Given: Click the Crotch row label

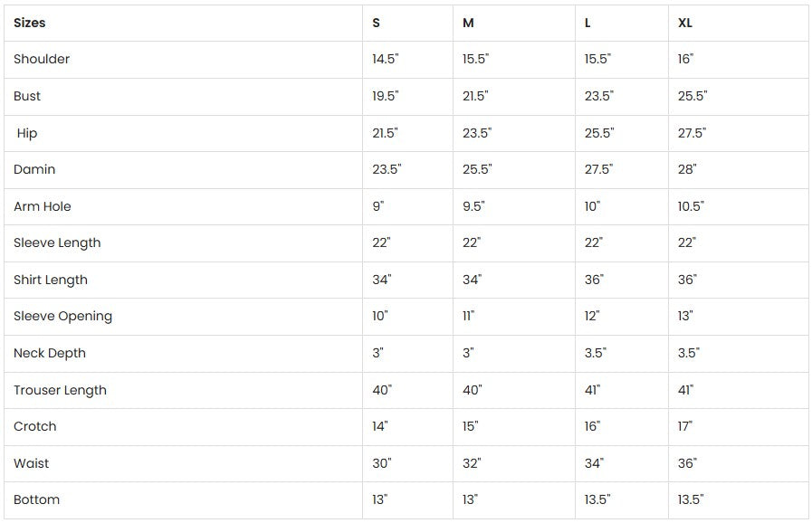Looking at the screenshot, I should (x=35, y=426).
